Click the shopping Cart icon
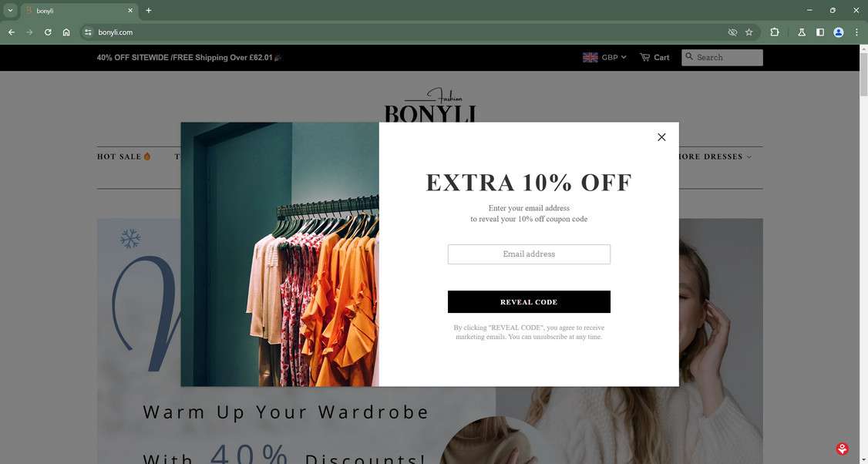This screenshot has width=868, height=464. pos(645,57)
